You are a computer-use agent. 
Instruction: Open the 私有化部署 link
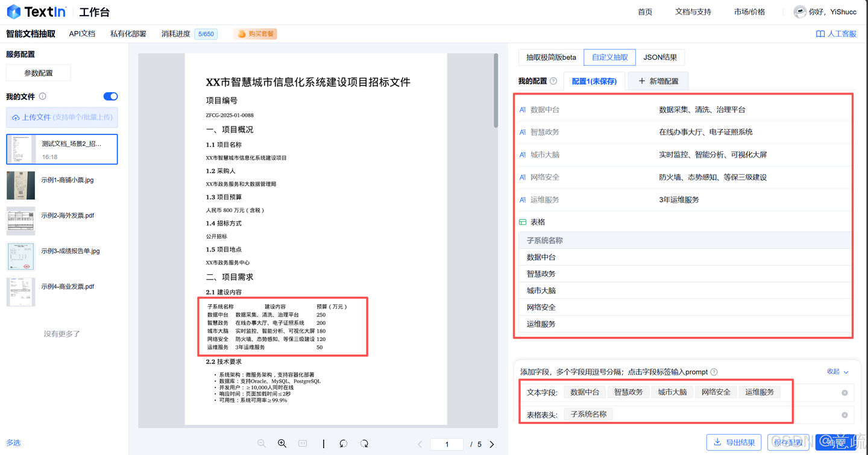click(x=128, y=34)
